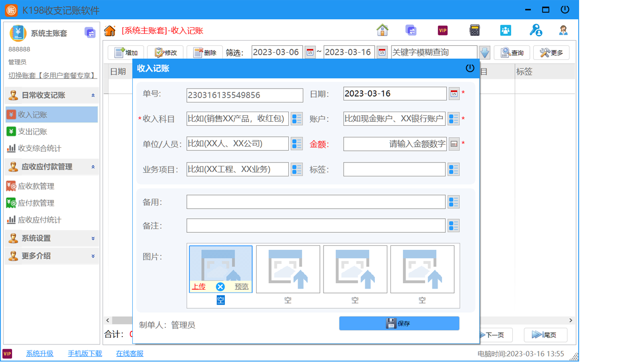Open the 账户 list selector icon

click(453, 119)
